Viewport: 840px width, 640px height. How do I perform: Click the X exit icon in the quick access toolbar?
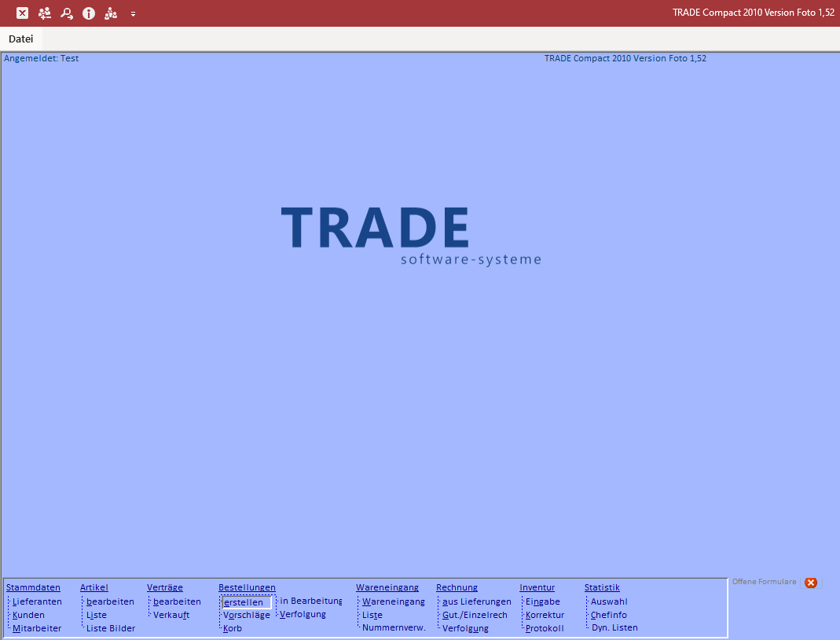[x=22, y=13]
